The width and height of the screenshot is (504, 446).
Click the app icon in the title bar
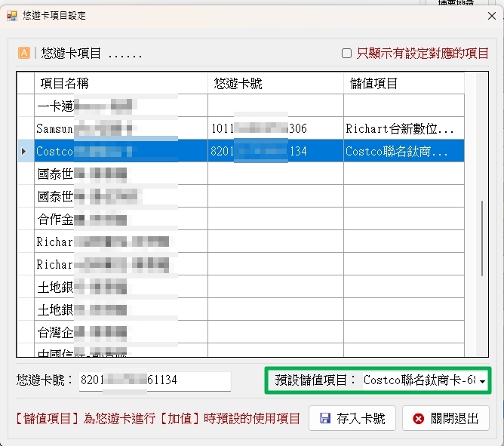click(x=12, y=16)
